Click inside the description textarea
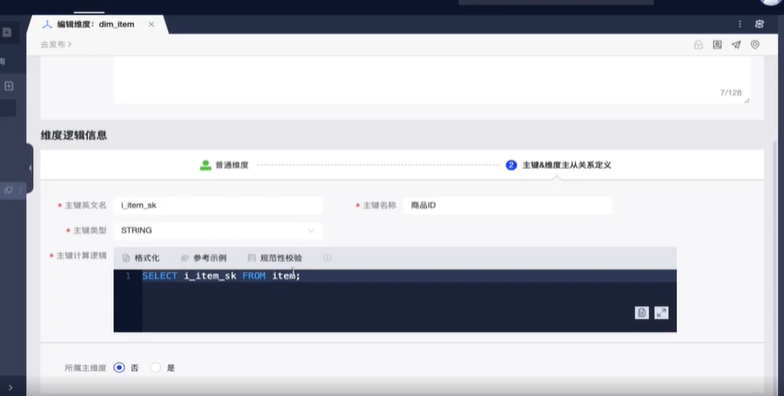The height and width of the screenshot is (396, 784). (x=432, y=80)
